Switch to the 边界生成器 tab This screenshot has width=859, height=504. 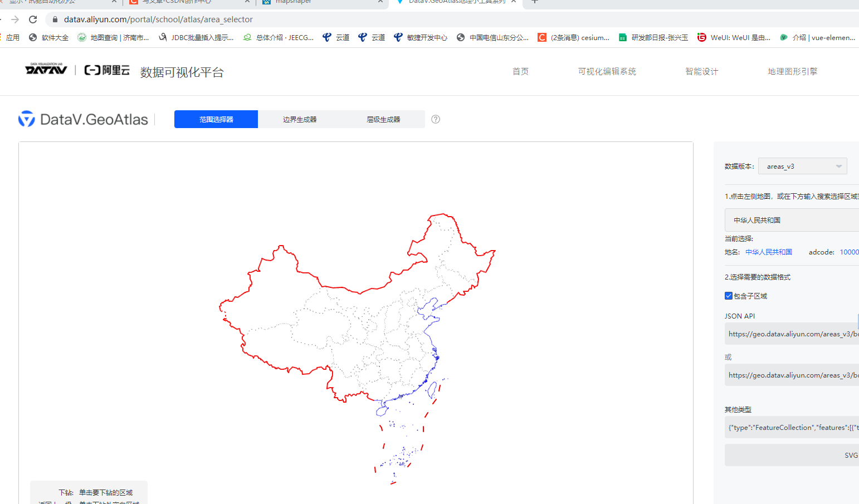[299, 119]
